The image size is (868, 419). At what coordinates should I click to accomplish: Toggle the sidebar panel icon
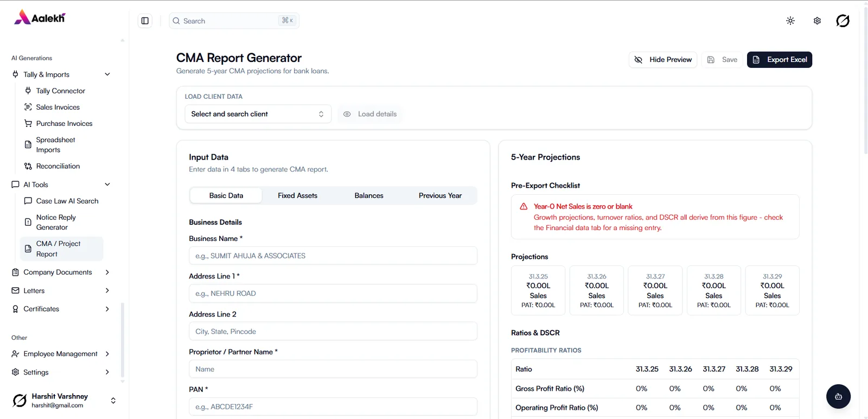(x=145, y=21)
